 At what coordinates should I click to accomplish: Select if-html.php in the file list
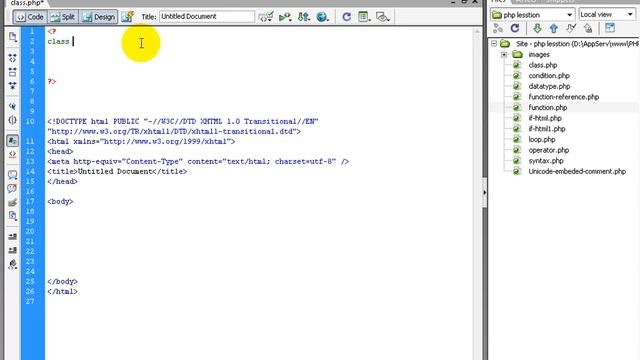pos(545,118)
